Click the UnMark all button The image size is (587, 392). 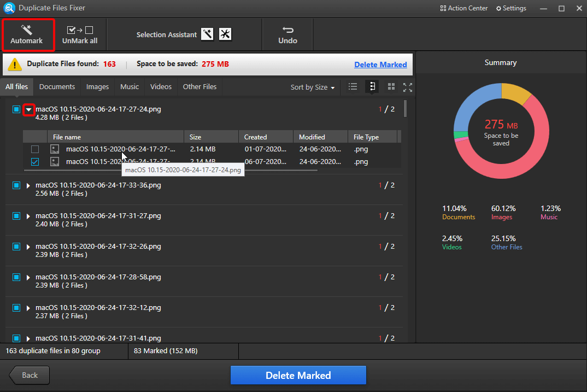80,34
